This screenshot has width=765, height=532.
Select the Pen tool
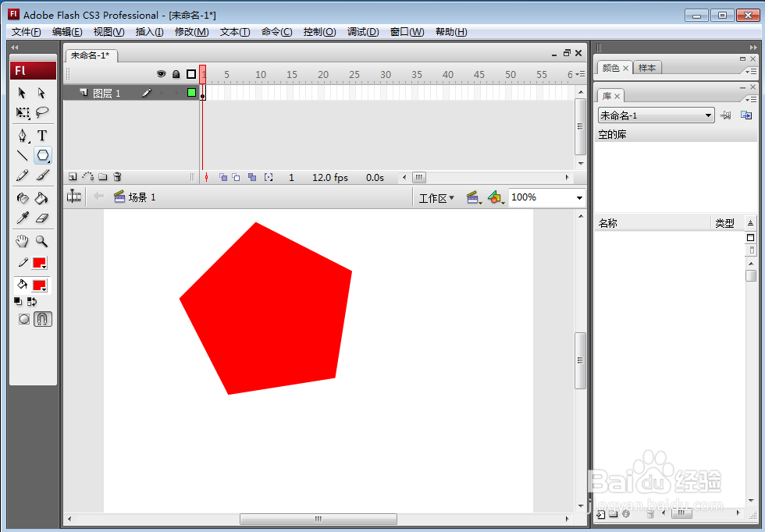[x=23, y=136]
